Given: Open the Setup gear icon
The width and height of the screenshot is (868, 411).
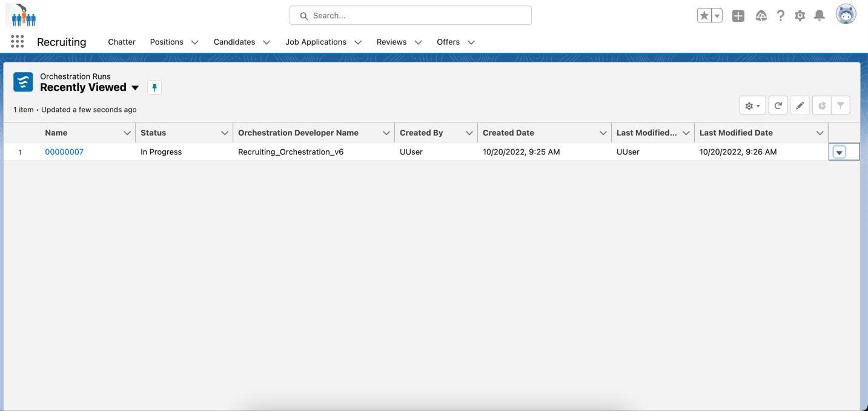Looking at the screenshot, I should (800, 16).
